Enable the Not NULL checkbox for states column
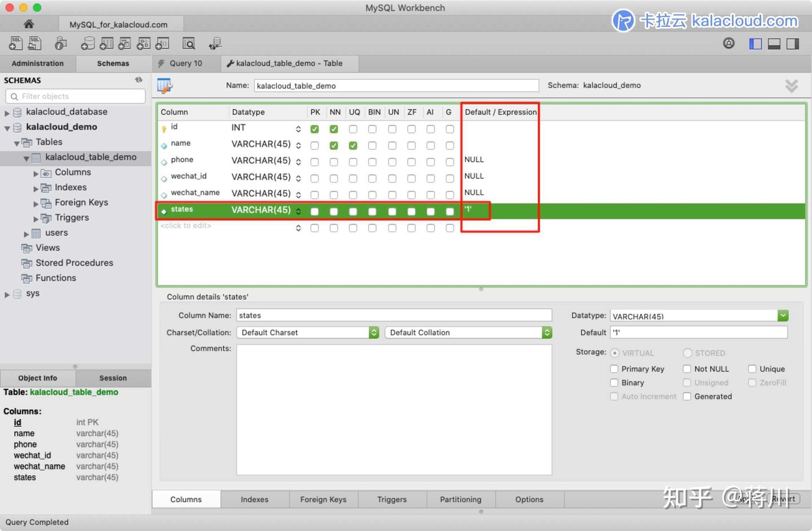This screenshot has width=812, height=531. [x=687, y=369]
